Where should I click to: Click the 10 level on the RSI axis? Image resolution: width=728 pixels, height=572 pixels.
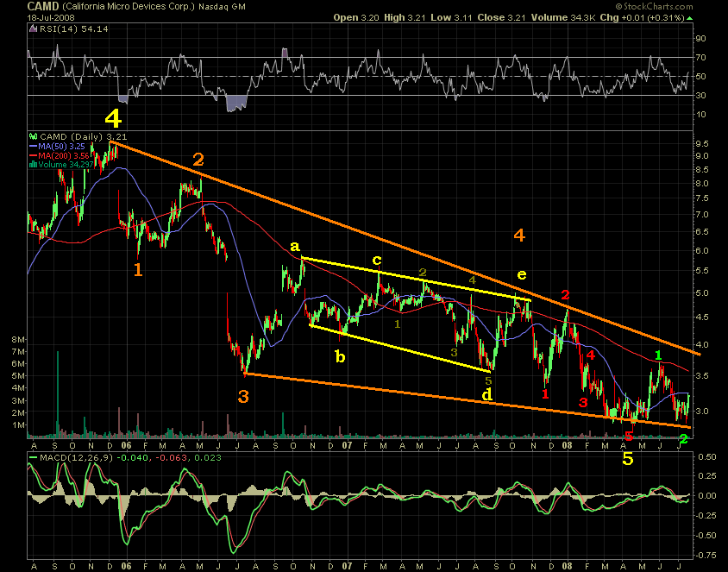[x=700, y=114]
